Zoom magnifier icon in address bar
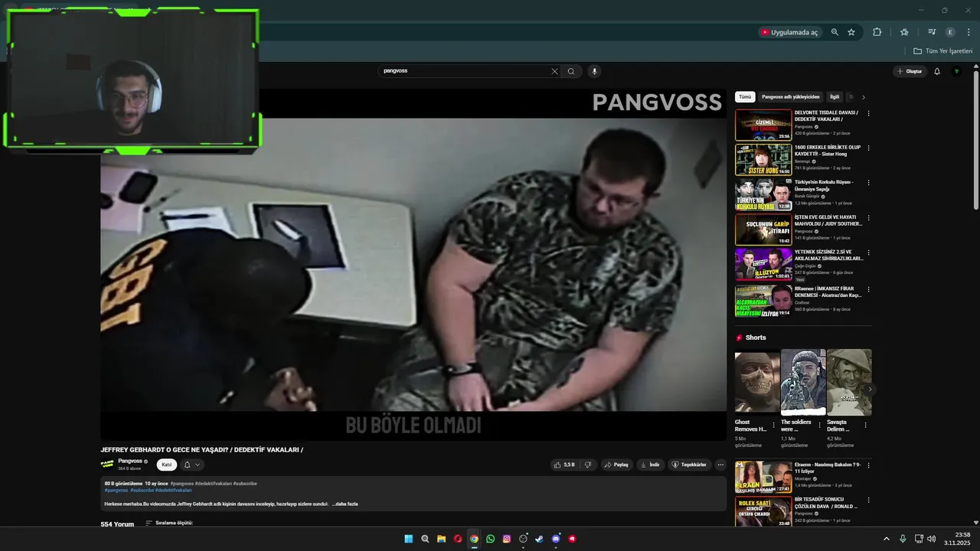Viewport: 980px width, 551px height. (835, 32)
